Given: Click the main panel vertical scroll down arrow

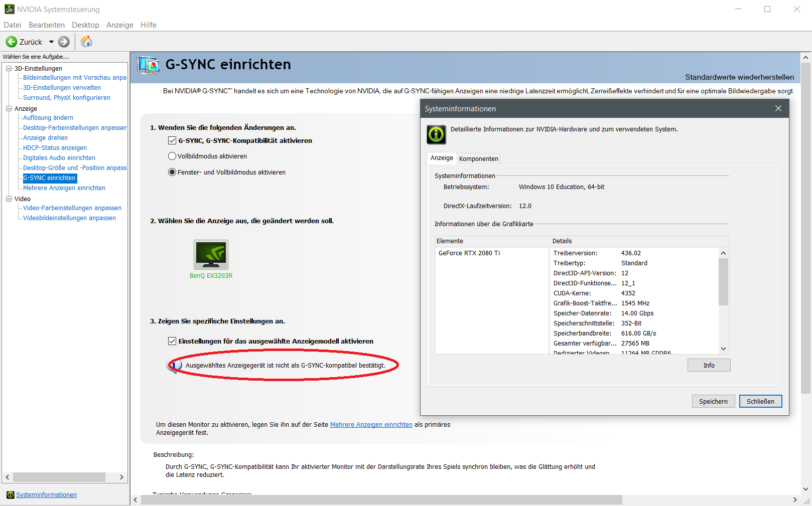Looking at the screenshot, I should 805,489.
